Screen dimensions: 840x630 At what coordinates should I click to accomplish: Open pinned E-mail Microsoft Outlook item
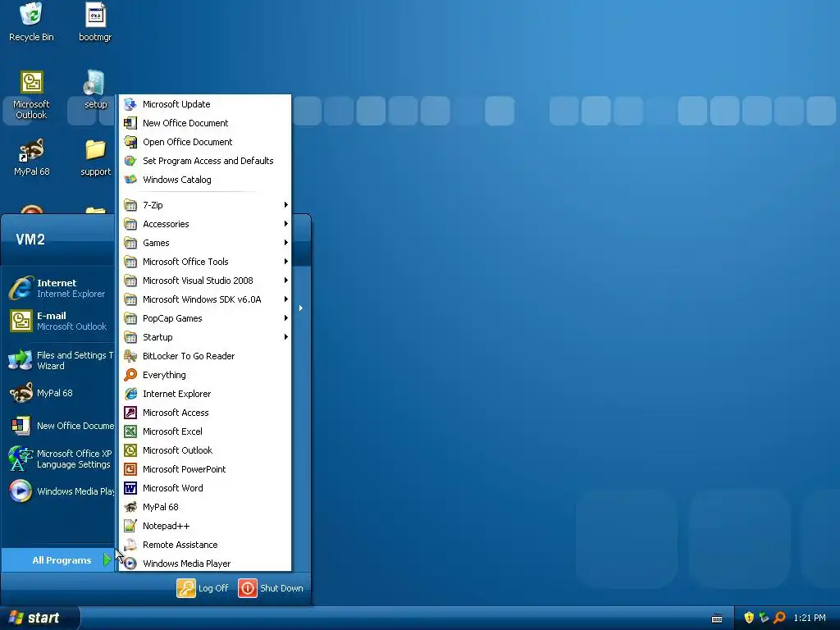(x=58, y=321)
